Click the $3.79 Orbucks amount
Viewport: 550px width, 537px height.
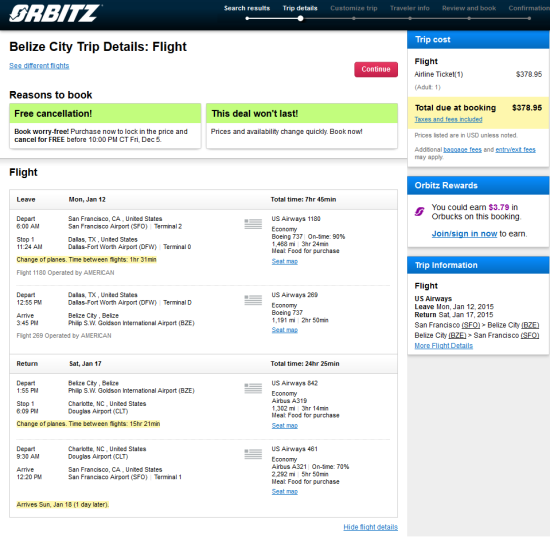498,207
